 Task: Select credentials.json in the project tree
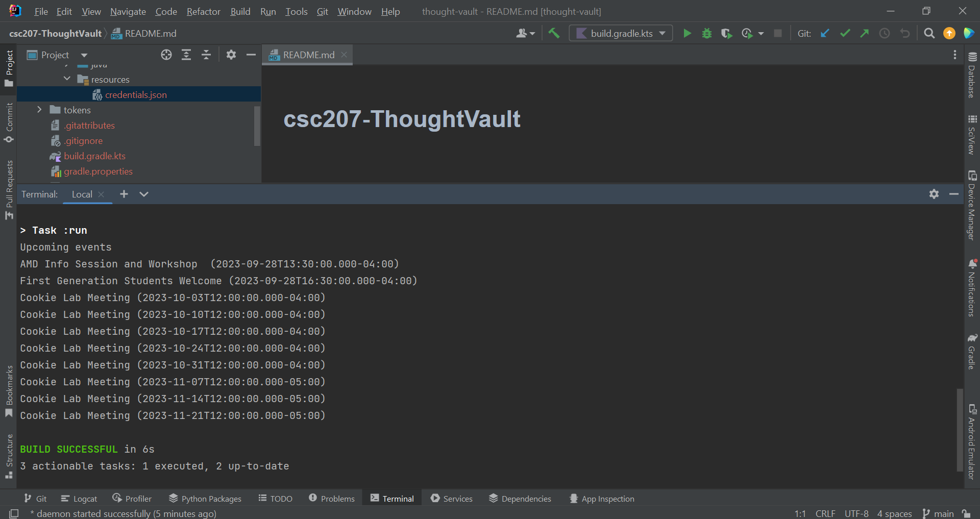[x=136, y=94]
